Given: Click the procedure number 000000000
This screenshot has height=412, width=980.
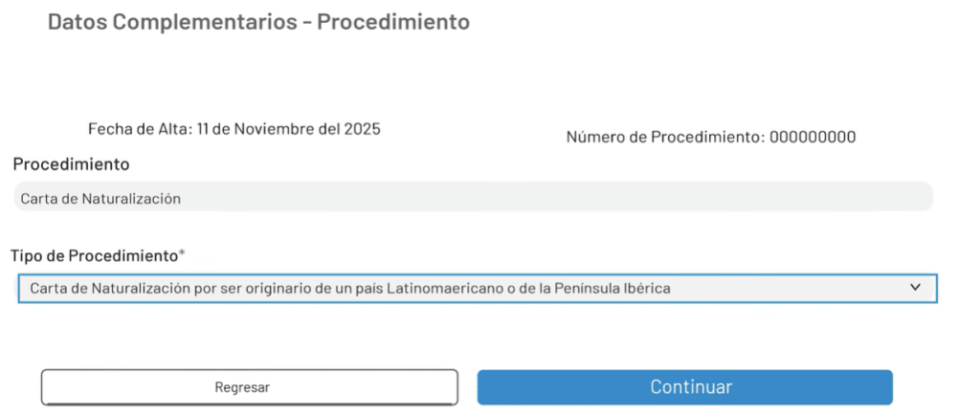Looking at the screenshot, I should click(x=813, y=137).
